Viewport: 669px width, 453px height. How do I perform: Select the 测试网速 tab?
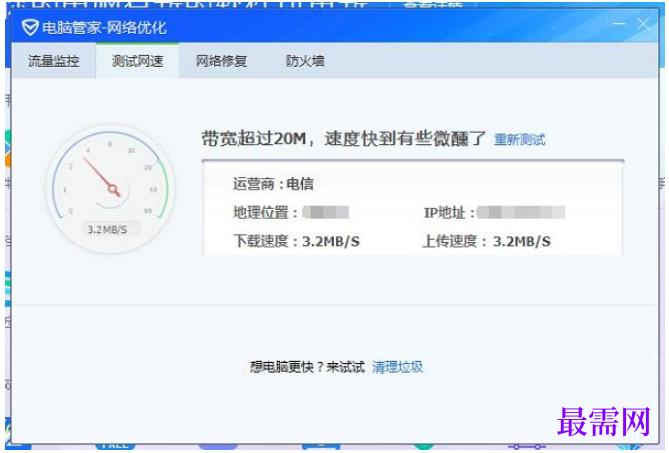[x=137, y=61]
